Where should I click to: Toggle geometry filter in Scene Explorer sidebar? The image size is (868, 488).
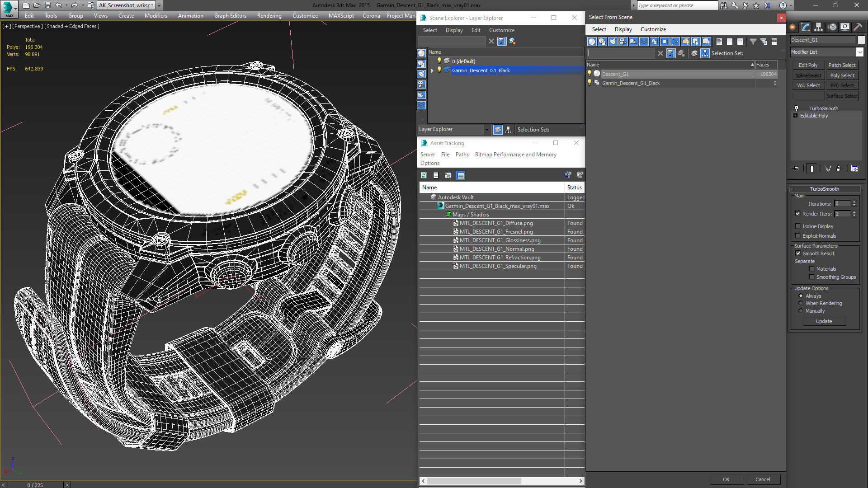421,54
